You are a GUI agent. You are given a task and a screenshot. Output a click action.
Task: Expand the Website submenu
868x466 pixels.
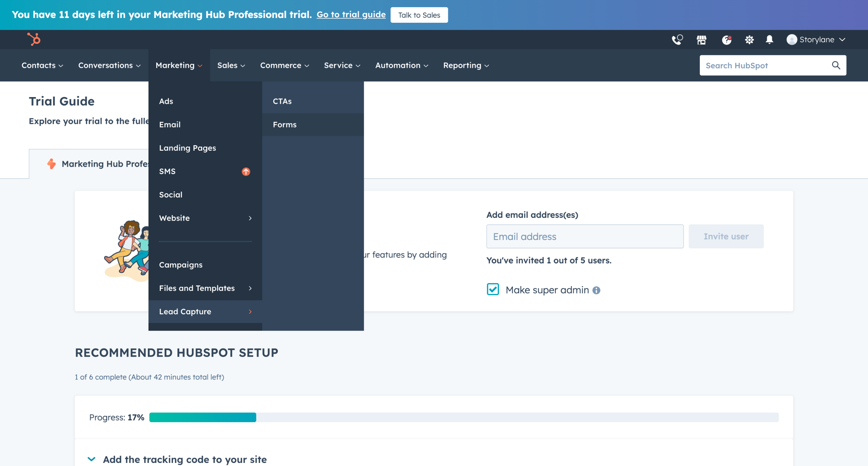[x=205, y=218]
